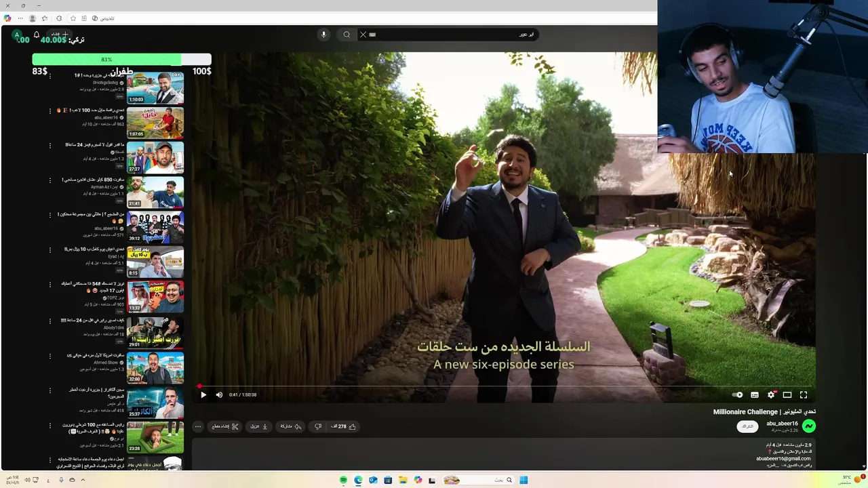The image size is (868, 488).
Task: Enter fullscreen in the video player
Action: pos(804,394)
